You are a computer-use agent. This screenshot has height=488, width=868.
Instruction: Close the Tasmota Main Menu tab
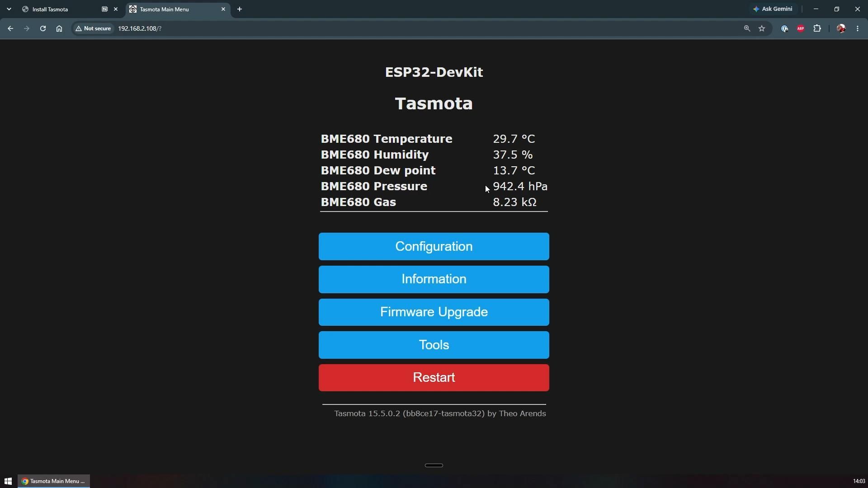tap(223, 9)
